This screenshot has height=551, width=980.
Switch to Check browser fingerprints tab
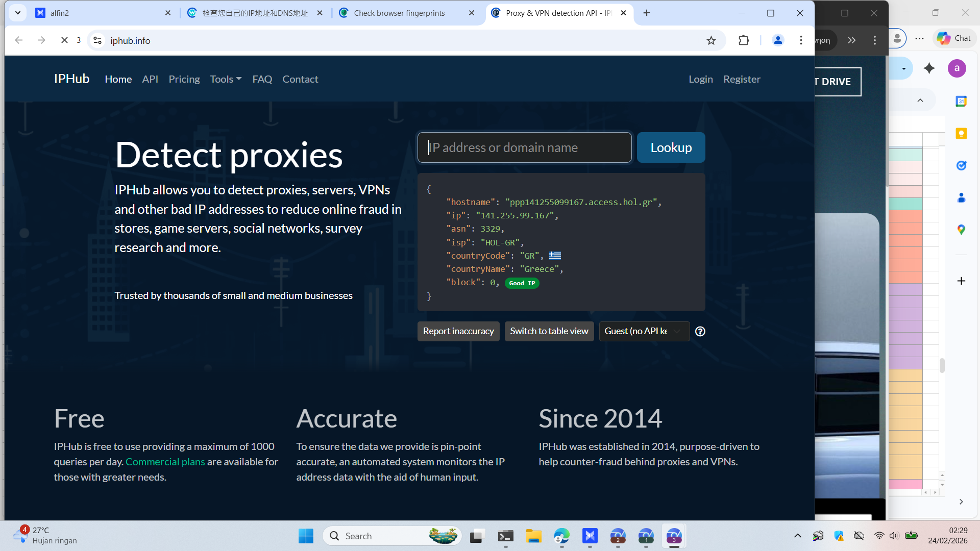tap(399, 13)
